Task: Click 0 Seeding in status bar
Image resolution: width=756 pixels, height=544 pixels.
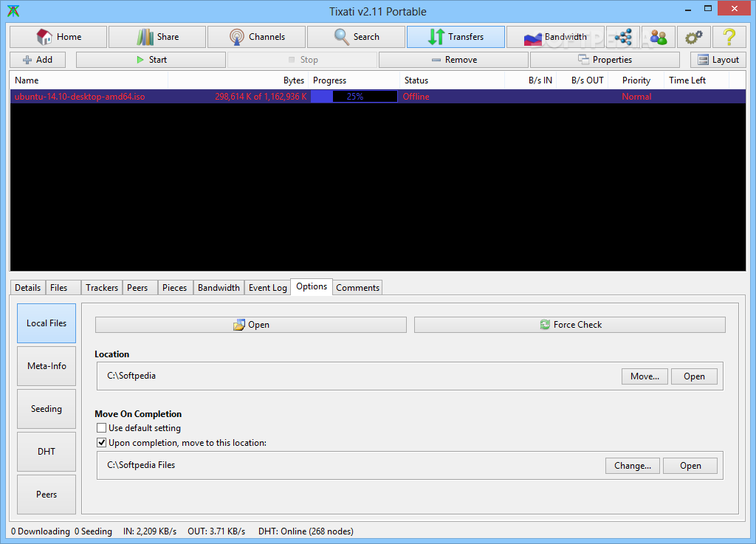Action: pyautogui.click(x=93, y=531)
